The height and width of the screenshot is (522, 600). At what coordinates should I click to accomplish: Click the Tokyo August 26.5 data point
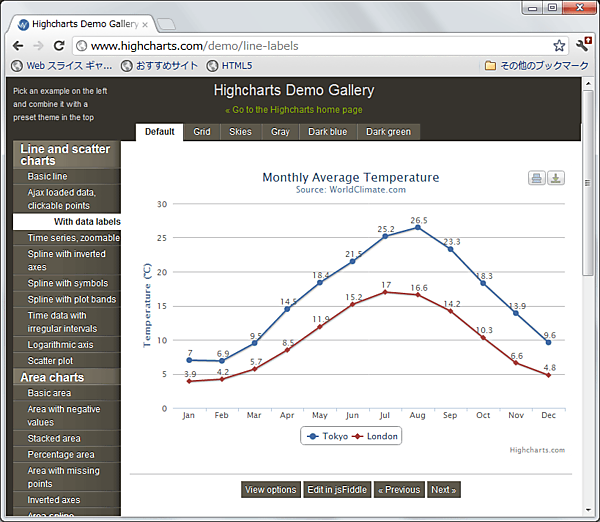pos(418,228)
